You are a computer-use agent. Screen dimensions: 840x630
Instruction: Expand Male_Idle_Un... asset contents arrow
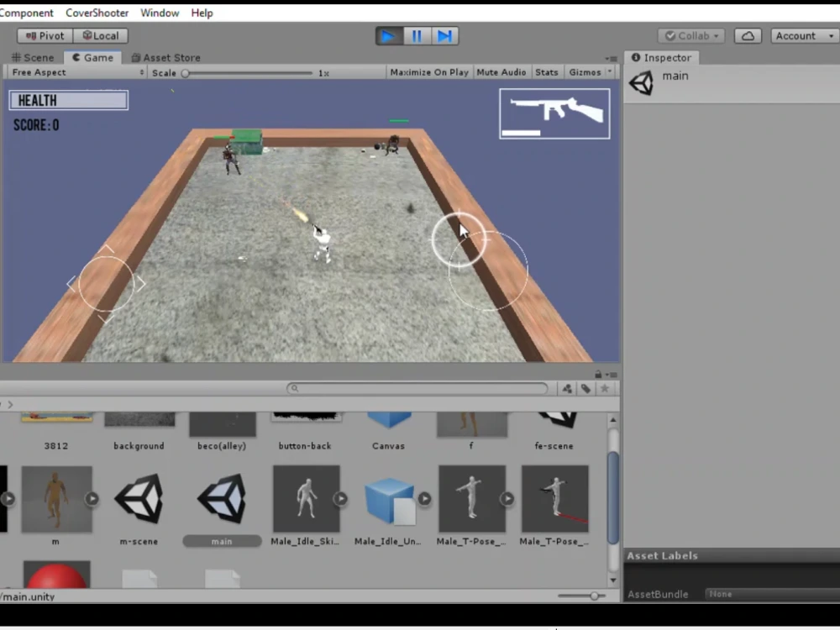coord(424,499)
